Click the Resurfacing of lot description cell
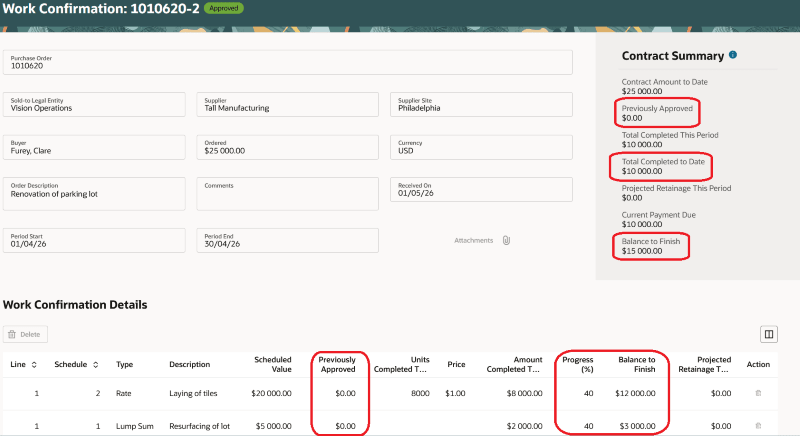Image resolution: width=800 pixels, height=436 pixels. point(199,426)
